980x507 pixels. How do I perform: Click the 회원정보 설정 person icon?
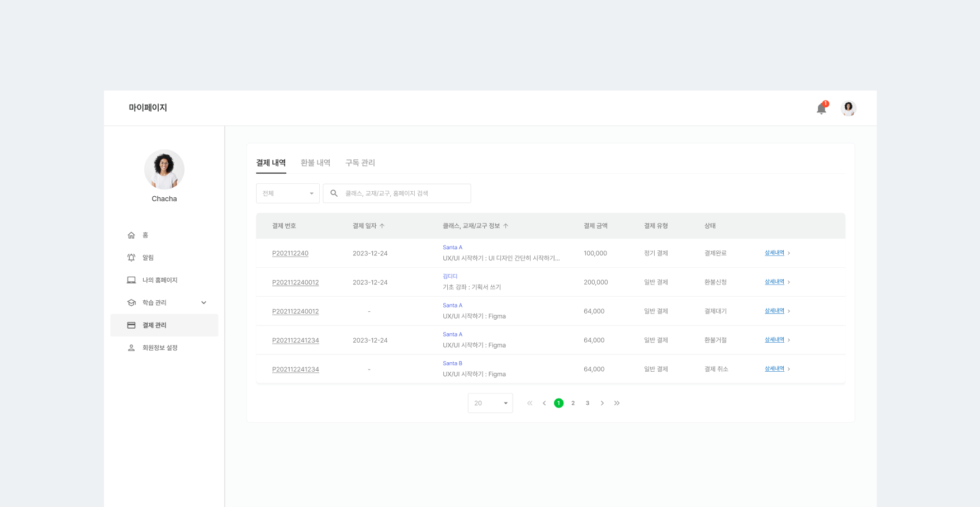131,348
